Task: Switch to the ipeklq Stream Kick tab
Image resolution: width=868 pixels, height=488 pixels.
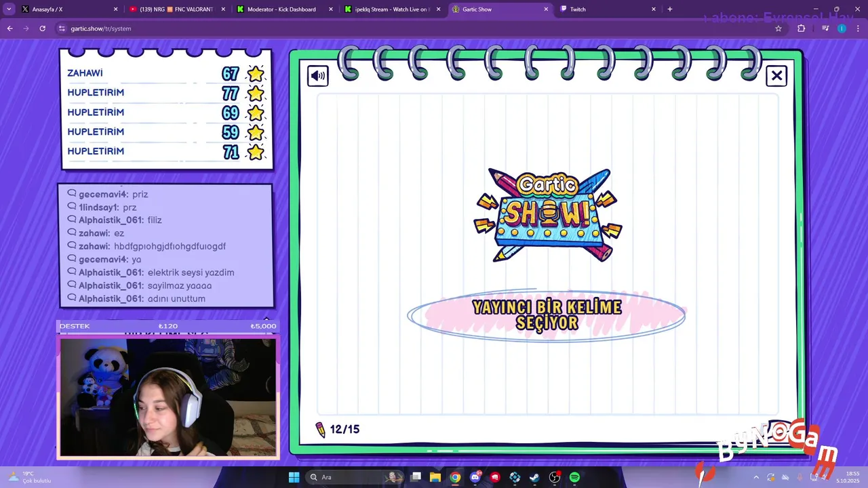Action: tap(392, 9)
